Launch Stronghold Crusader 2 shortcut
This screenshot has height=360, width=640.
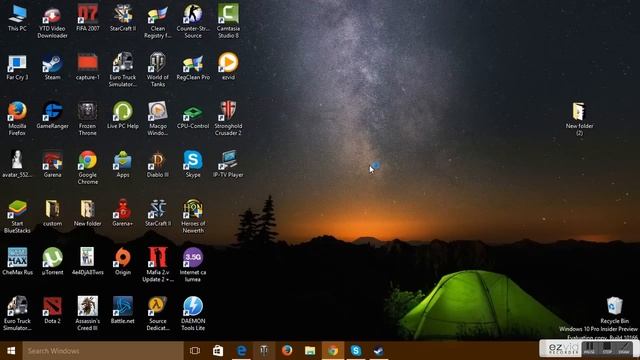[228, 119]
